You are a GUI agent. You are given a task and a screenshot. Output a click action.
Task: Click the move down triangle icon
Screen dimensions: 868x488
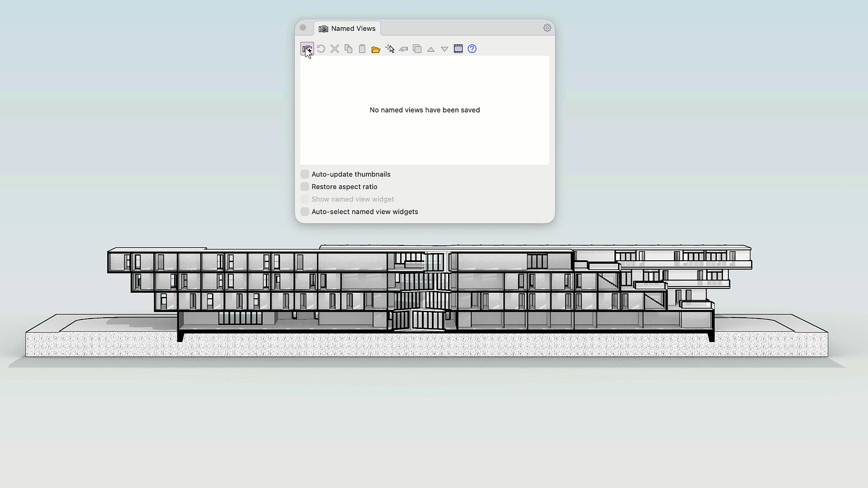pyautogui.click(x=444, y=49)
